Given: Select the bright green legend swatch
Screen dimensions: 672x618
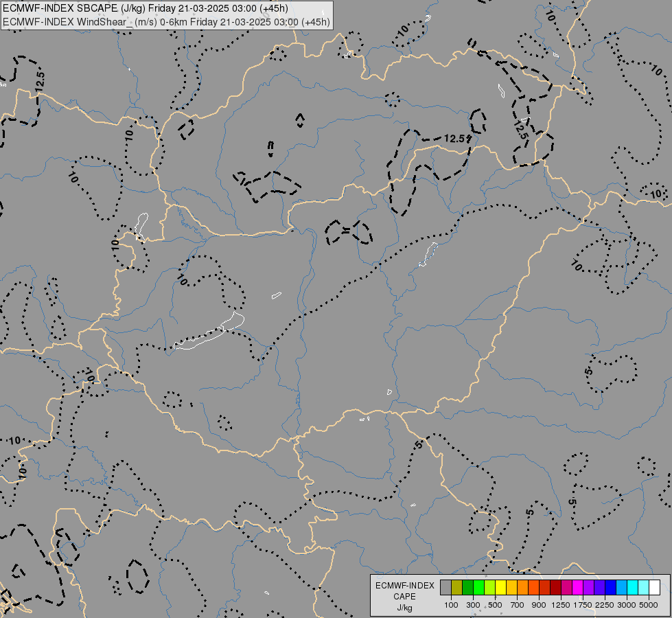Looking at the screenshot, I should pyautogui.click(x=478, y=587).
